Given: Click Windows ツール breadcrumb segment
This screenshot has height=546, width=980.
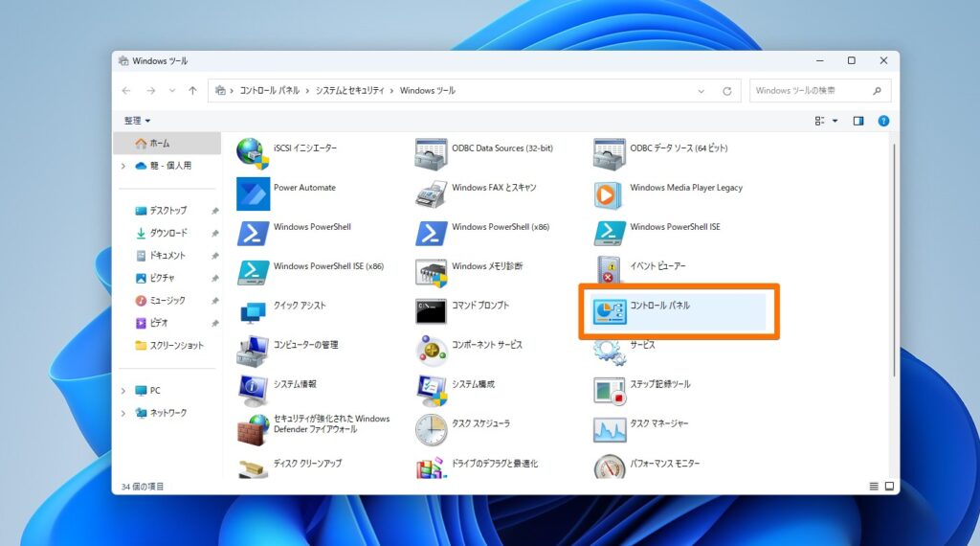Looking at the screenshot, I should (428, 91).
